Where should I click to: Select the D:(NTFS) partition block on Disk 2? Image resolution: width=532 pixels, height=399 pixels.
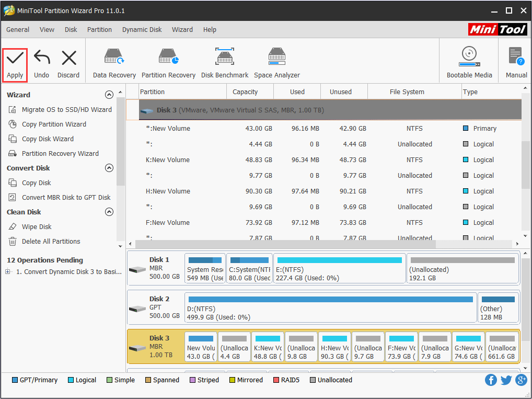pos(330,307)
